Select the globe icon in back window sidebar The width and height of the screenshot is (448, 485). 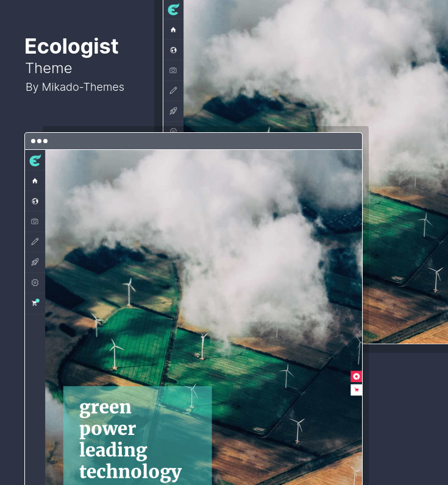pyautogui.click(x=173, y=50)
